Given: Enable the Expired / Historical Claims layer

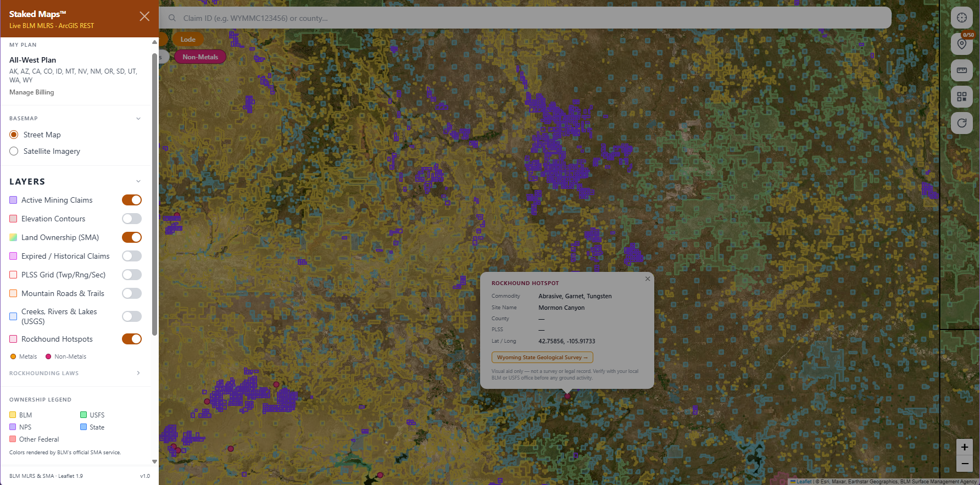Looking at the screenshot, I should click(x=132, y=256).
